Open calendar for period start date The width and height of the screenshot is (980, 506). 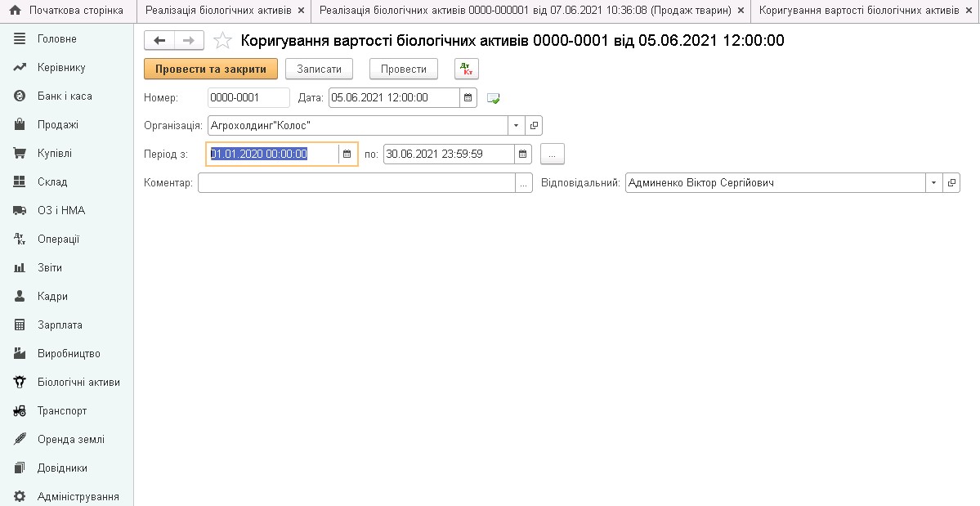[x=347, y=154]
